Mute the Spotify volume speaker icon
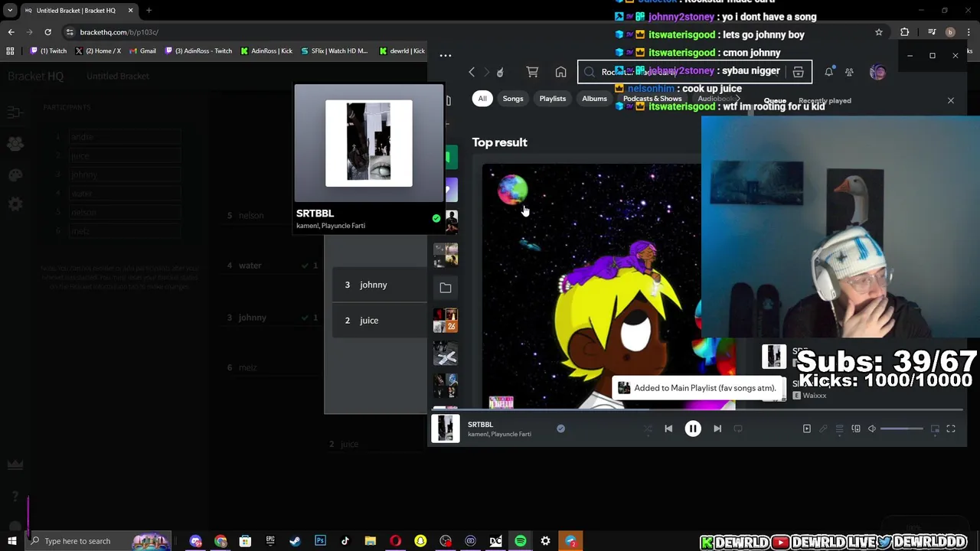 pos(872,429)
